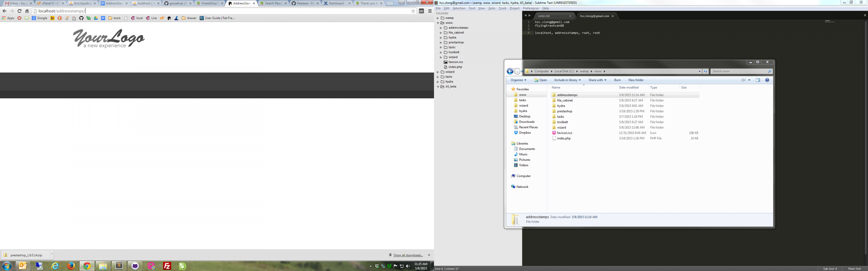This screenshot has height=271, width=868.
Task: Click the Search www box in Explorer
Action: (741, 71)
